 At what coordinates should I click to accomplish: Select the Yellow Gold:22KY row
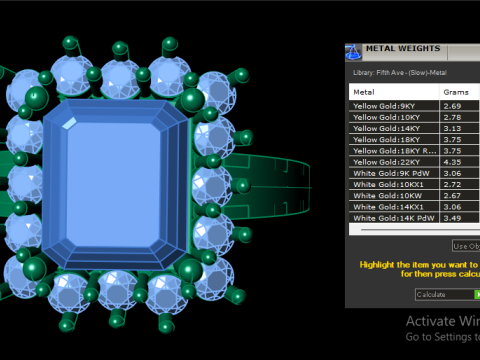414,162
